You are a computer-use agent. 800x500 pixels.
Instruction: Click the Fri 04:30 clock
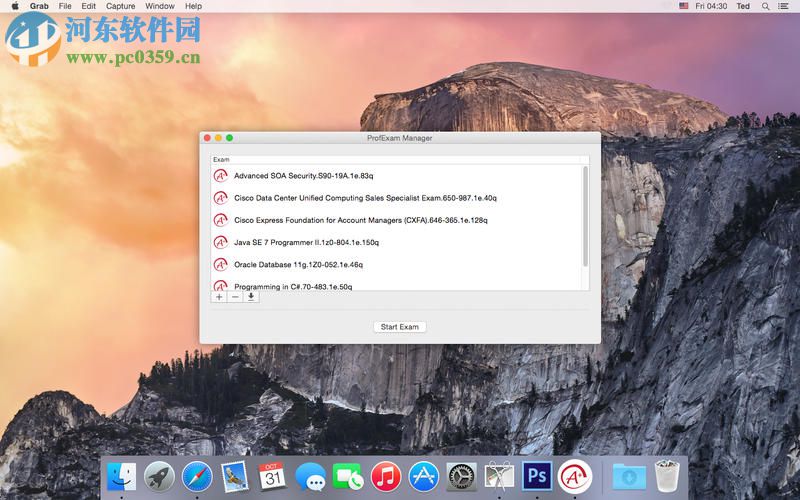pos(711,6)
